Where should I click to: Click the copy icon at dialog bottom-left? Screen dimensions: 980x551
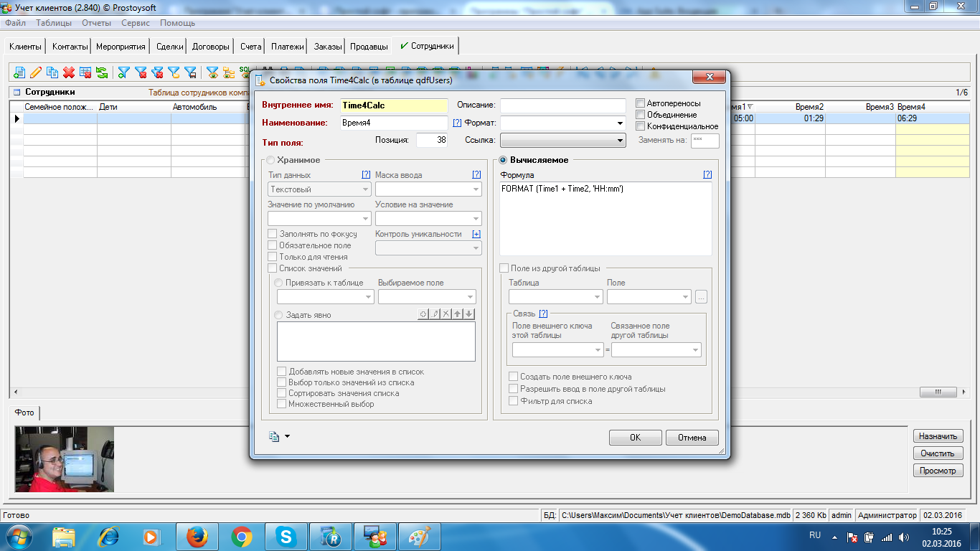274,436
